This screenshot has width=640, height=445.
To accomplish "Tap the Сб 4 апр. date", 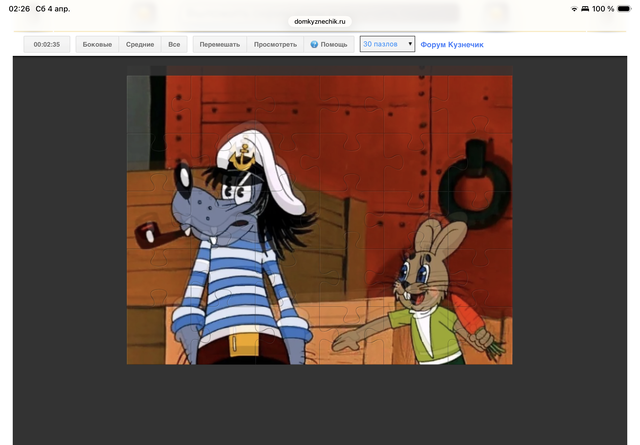I will coord(54,8).
